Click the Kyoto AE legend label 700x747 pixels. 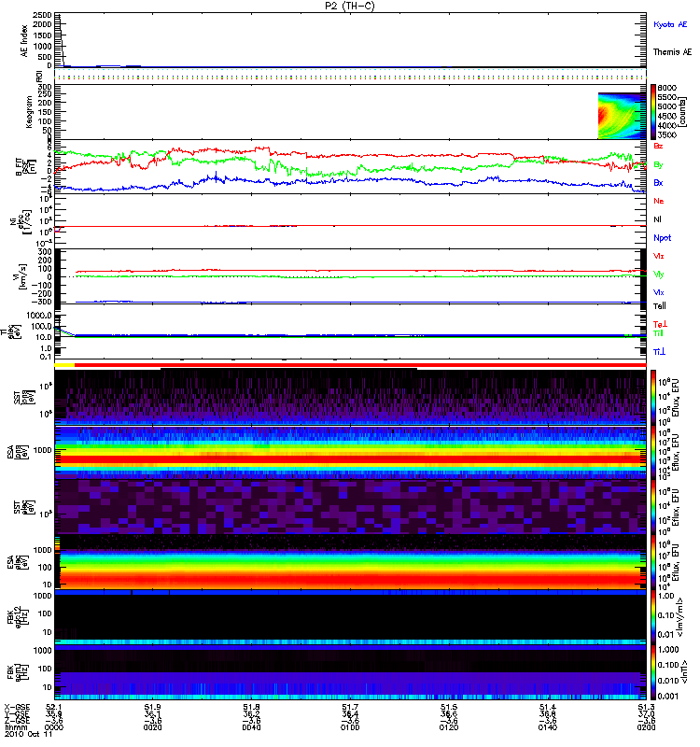[670, 24]
